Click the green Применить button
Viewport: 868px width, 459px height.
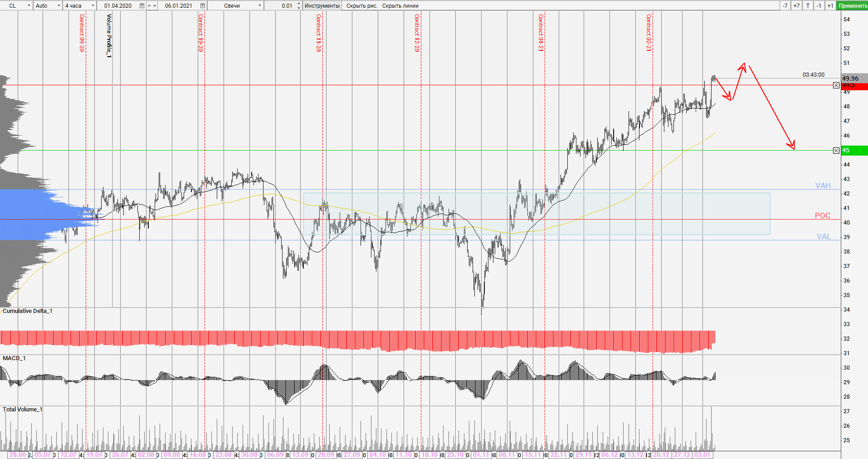853,5
